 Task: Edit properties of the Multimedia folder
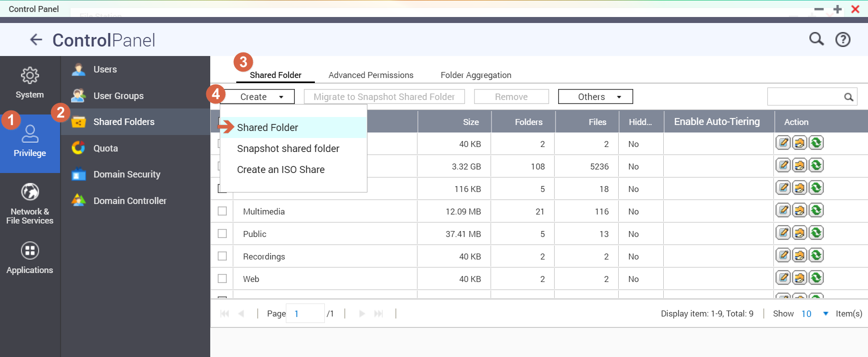783,210
